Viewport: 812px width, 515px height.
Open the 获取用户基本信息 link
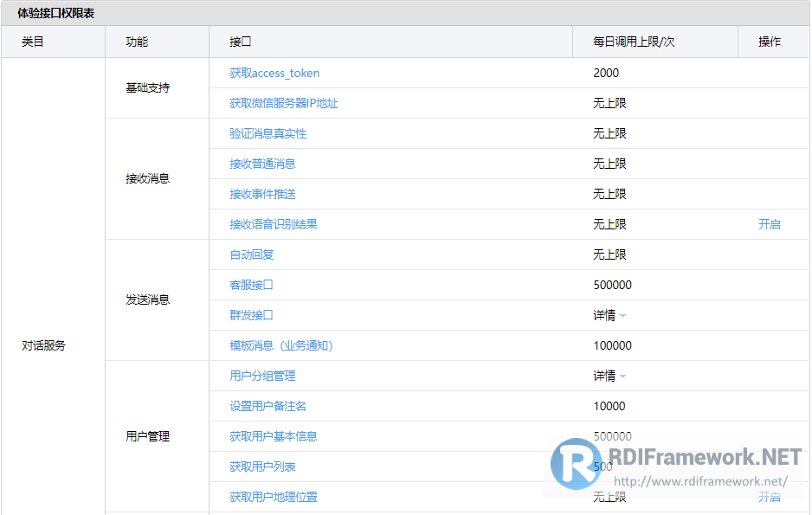pyautogui.click(x=273, y=437)
